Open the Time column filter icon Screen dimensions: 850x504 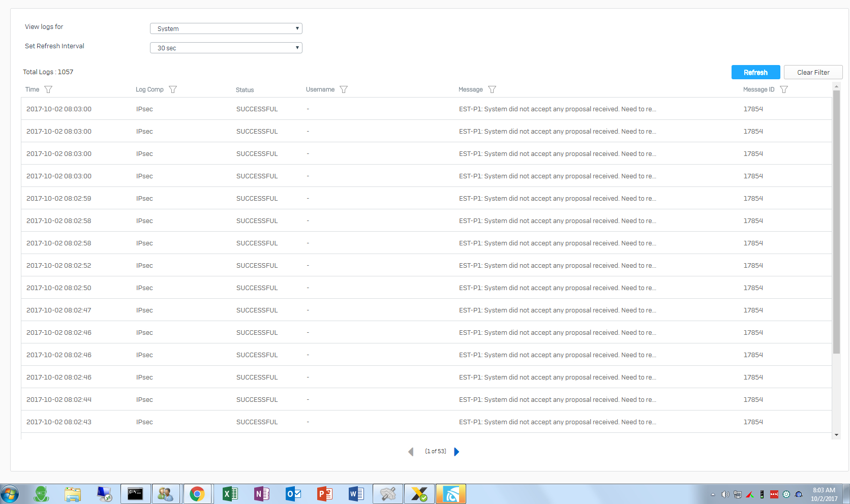coord(48,89)
